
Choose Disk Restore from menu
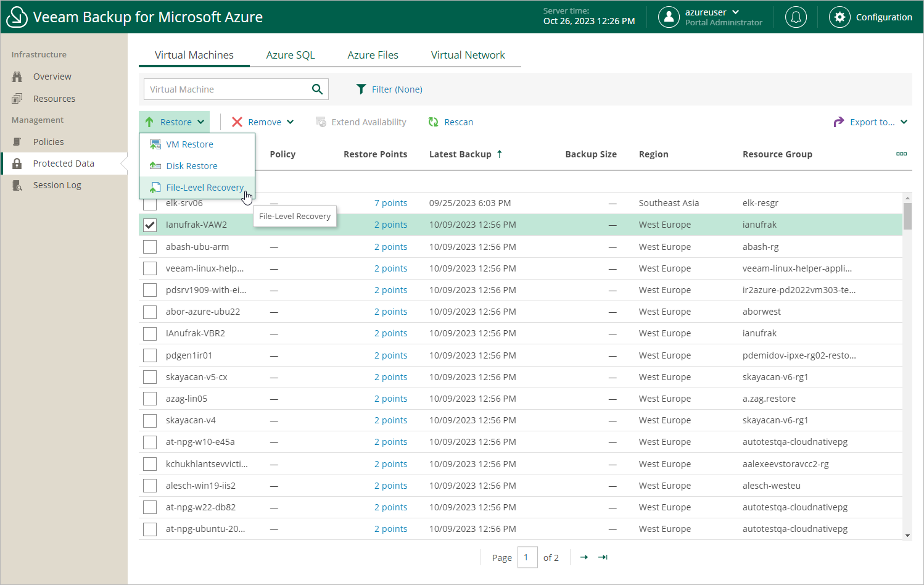[x=197, y=166]
